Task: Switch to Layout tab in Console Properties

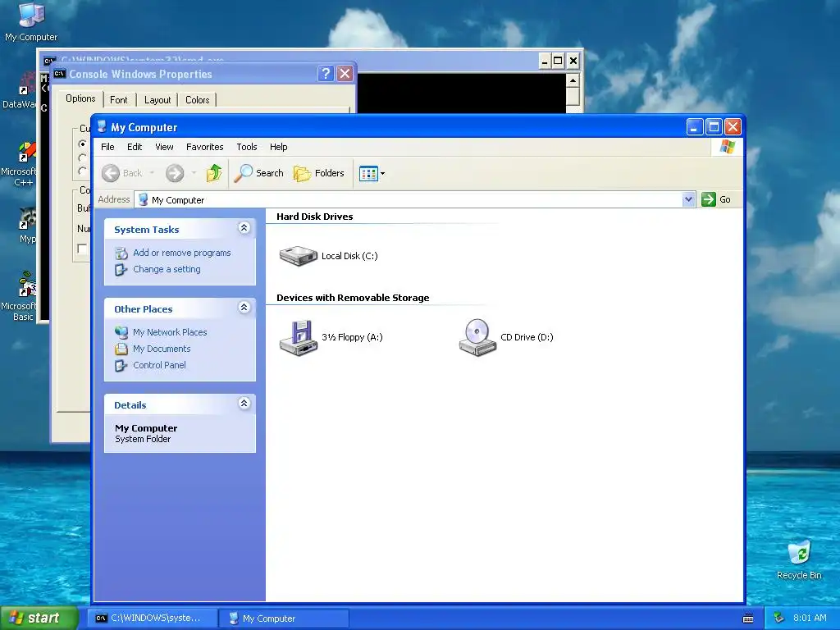Action: (157, 100)
